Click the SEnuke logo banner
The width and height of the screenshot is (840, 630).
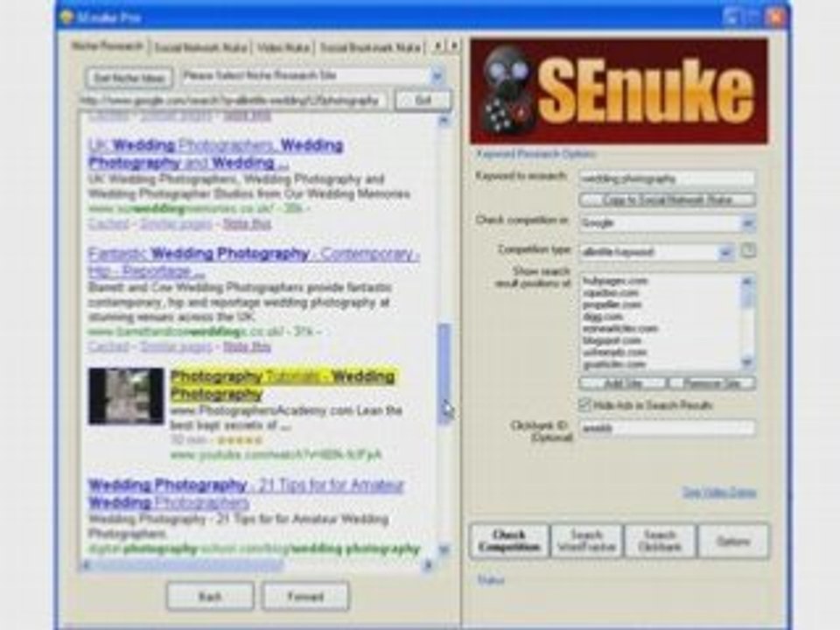pyautogui.click(x=619, y=91)
